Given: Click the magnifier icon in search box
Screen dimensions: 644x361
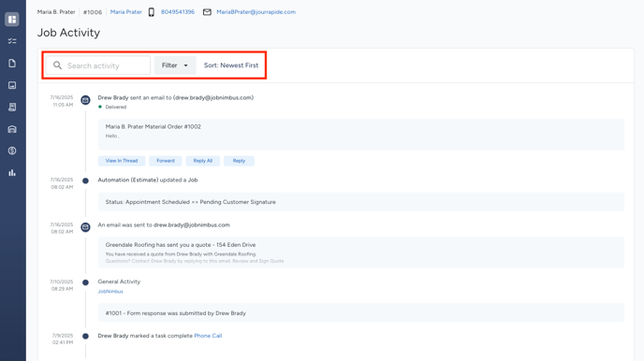Looking at the screenshot, I should [57, 65].
